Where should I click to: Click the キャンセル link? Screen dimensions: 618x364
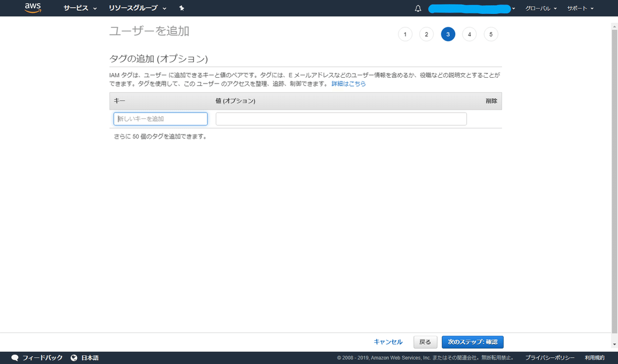pos(388,341)
